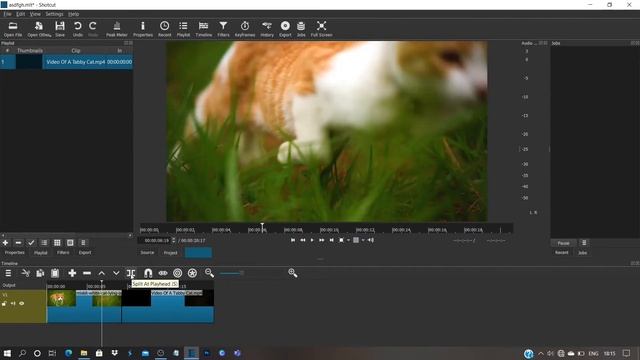
Task: Open the File menu
Action: coord(7,14)
